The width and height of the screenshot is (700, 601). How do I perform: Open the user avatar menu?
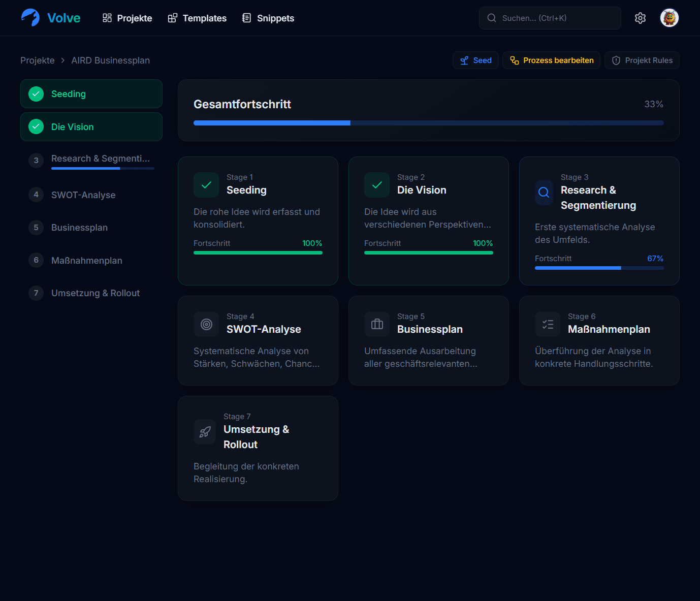669,18
